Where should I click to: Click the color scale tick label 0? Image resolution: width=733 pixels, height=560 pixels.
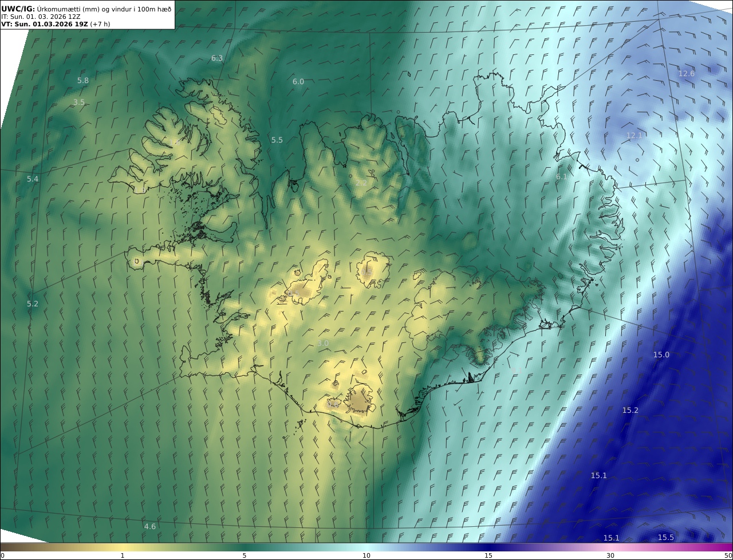[x=2, y=556]
